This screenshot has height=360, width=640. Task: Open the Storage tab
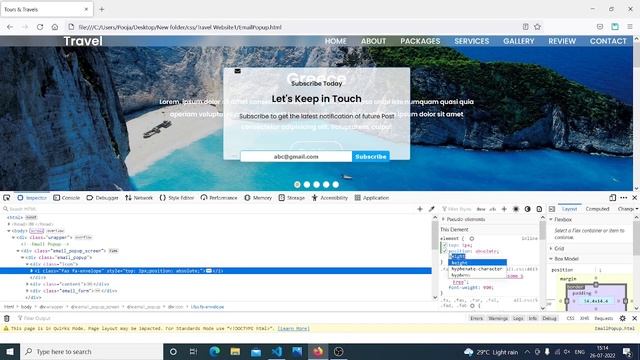click(x=292, y=198)
